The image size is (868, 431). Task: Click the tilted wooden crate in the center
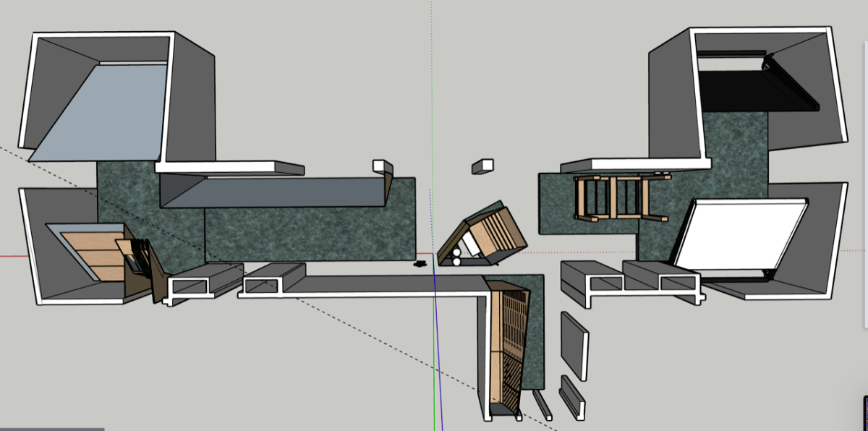[x=482, y=235]
